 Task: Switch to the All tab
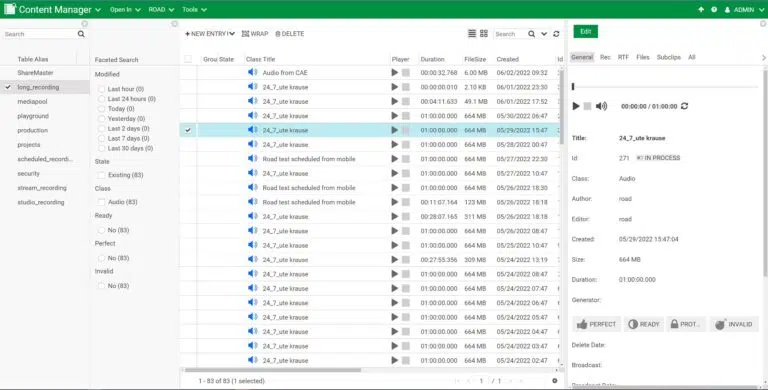tap(692, 57)
